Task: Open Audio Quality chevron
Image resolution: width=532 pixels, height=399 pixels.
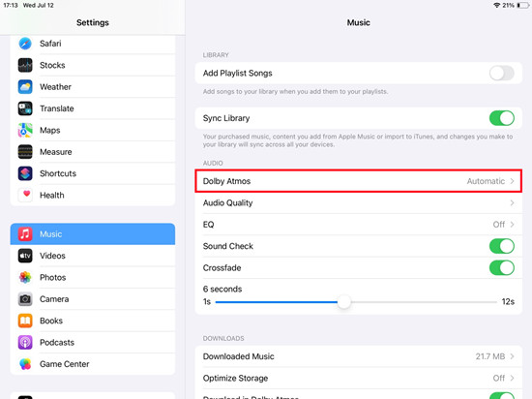Action: click(x=512, y=203)
